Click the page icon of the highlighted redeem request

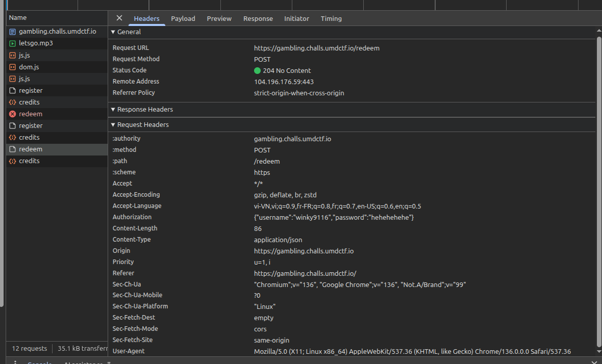pos(13,149)
